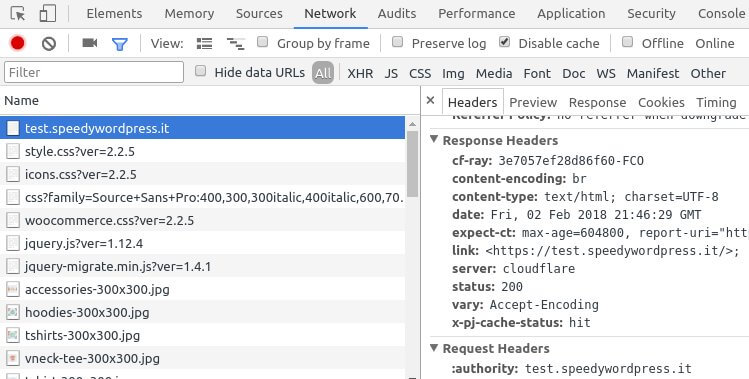Stop recording with the red record button
Screen dimensions: 749x379
click(18, 43)
